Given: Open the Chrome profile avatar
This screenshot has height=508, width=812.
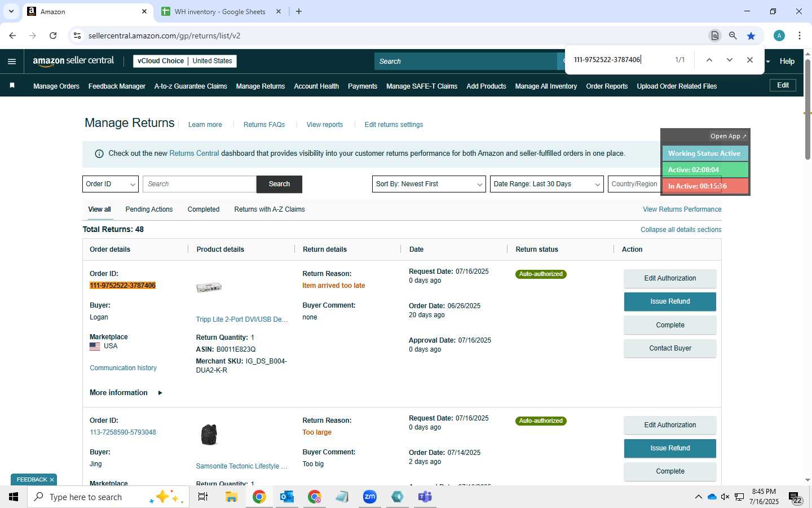Looking at the screenshot, I should 779,36.
